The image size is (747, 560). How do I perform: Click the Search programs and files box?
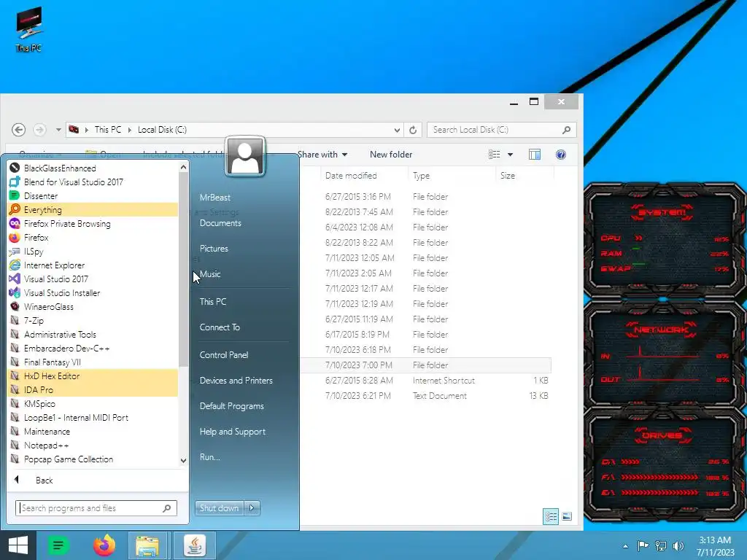tap(96, 508)
